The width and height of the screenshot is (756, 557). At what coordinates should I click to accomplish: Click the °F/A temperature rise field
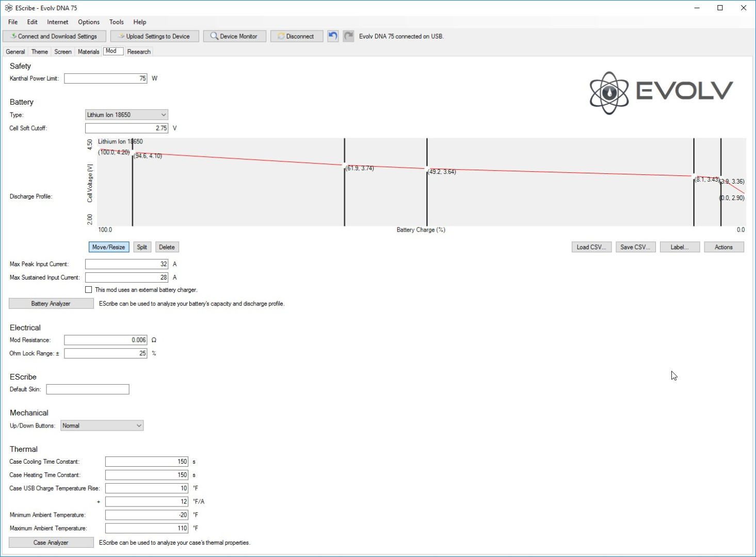(x=147, y=501)
